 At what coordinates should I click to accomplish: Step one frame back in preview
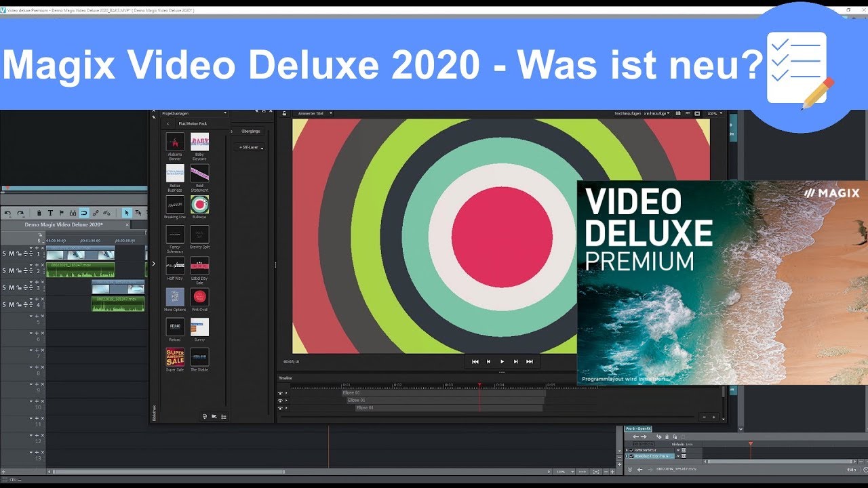coord(488,362)
